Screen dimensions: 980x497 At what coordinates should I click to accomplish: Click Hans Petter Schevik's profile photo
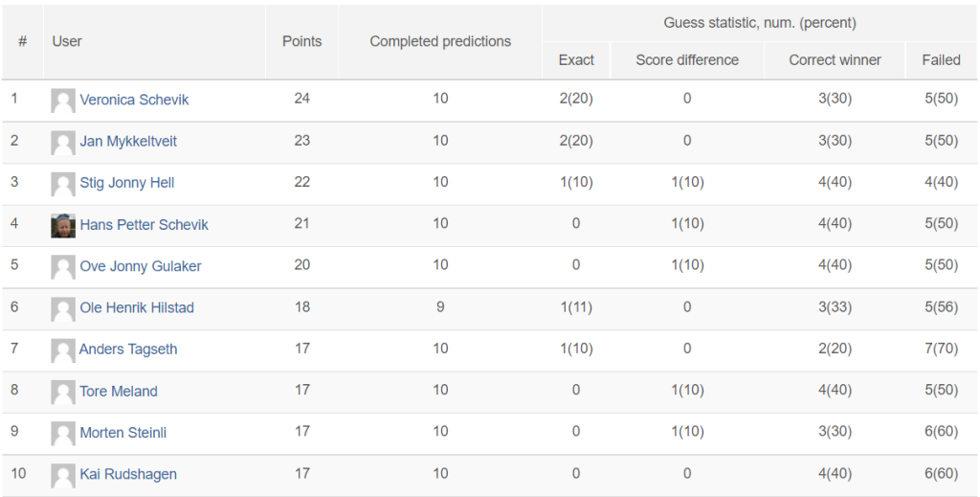(x=63, y=226)
